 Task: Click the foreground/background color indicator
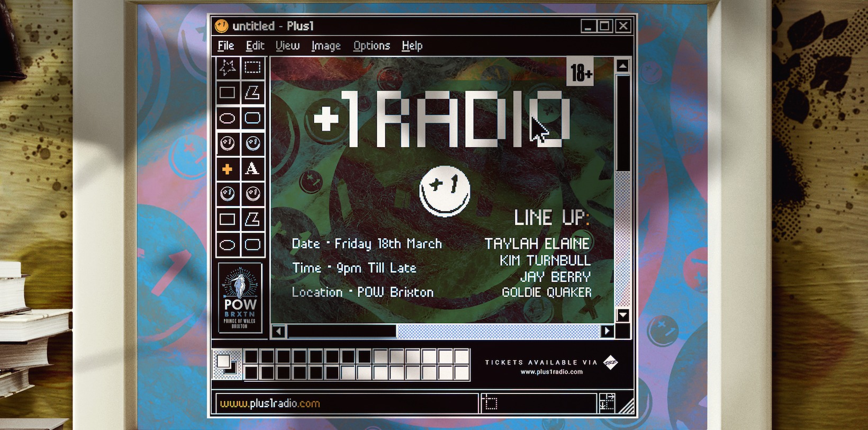pos(227,364)
